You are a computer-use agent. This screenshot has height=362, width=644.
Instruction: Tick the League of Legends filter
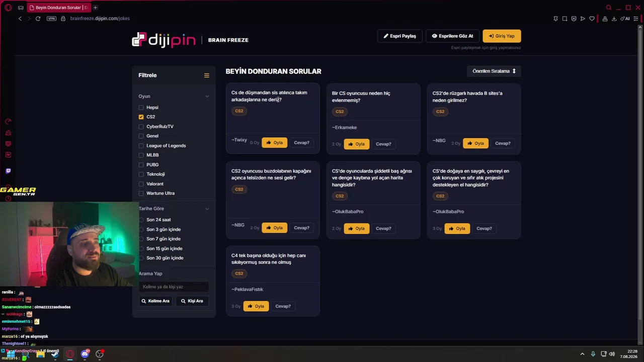pyautogui.click(x=141, y=146)
